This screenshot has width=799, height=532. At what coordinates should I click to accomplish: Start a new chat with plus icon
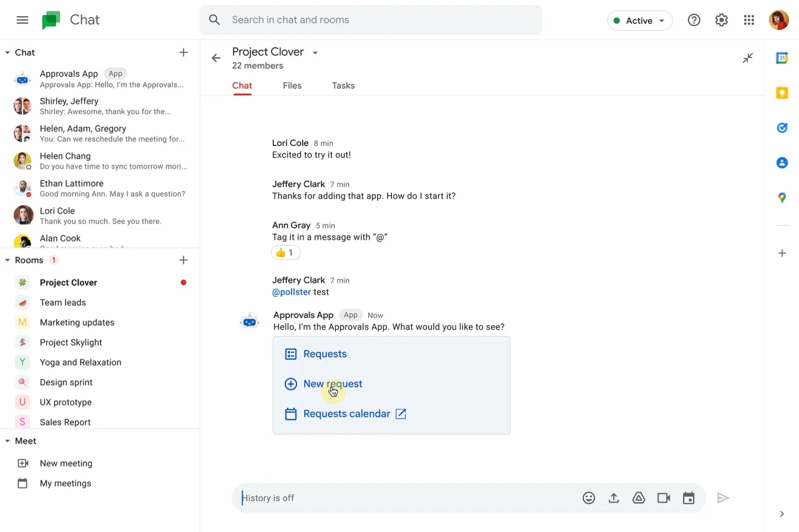(x=184, y=52)
